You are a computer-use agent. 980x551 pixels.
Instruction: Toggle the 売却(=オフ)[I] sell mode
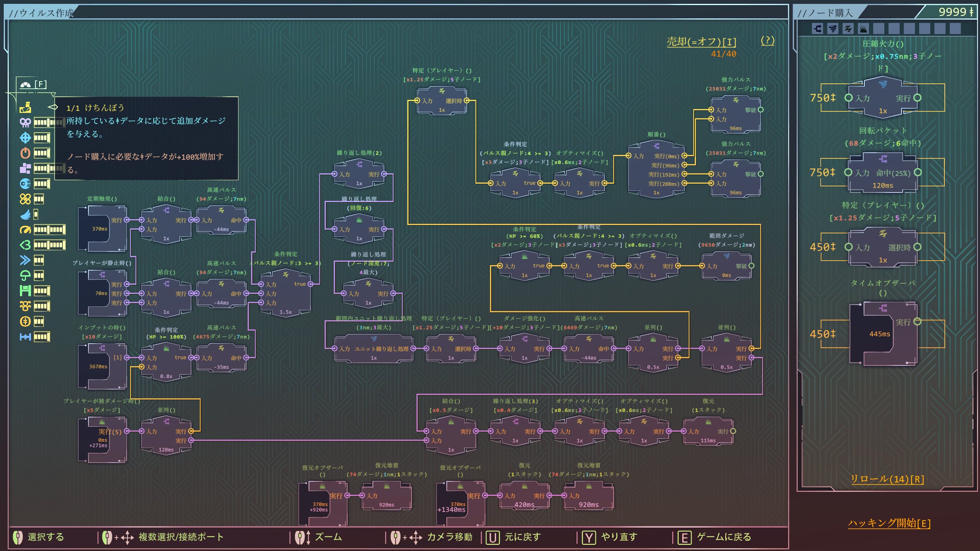701,42
